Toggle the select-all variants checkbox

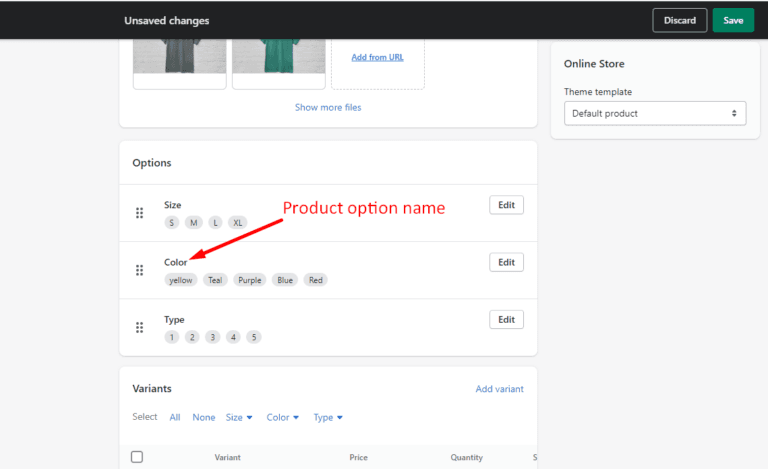pyautogui.click(x=137, y=457)
